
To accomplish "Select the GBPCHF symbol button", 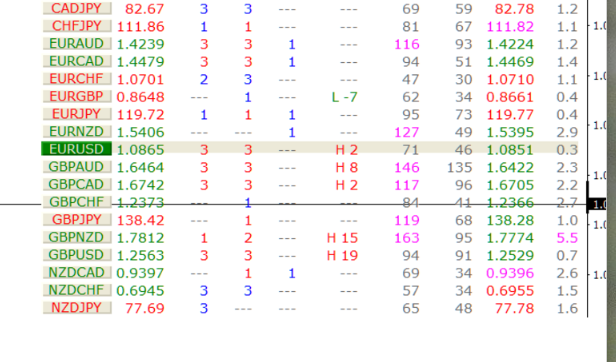I will [x=77, y=202].
